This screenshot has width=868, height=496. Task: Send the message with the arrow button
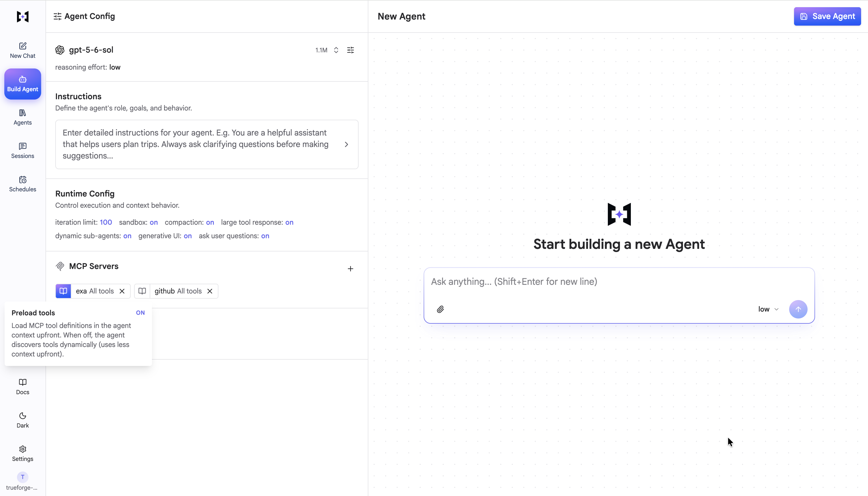click(x=798, y=309)
